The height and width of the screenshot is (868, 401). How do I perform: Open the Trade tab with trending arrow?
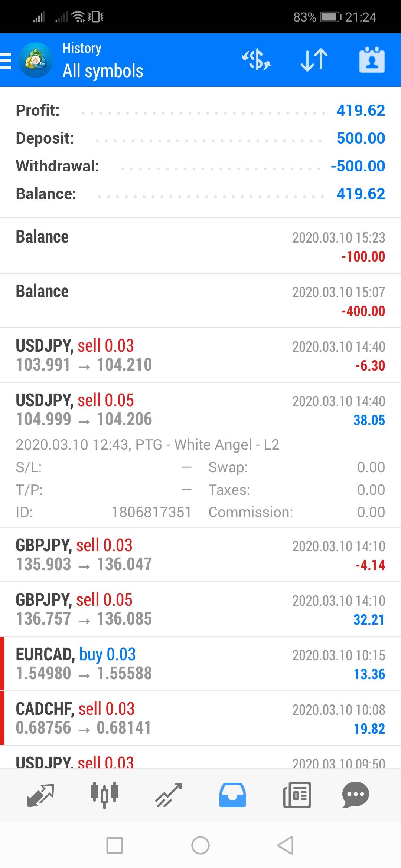coord(169,795)
